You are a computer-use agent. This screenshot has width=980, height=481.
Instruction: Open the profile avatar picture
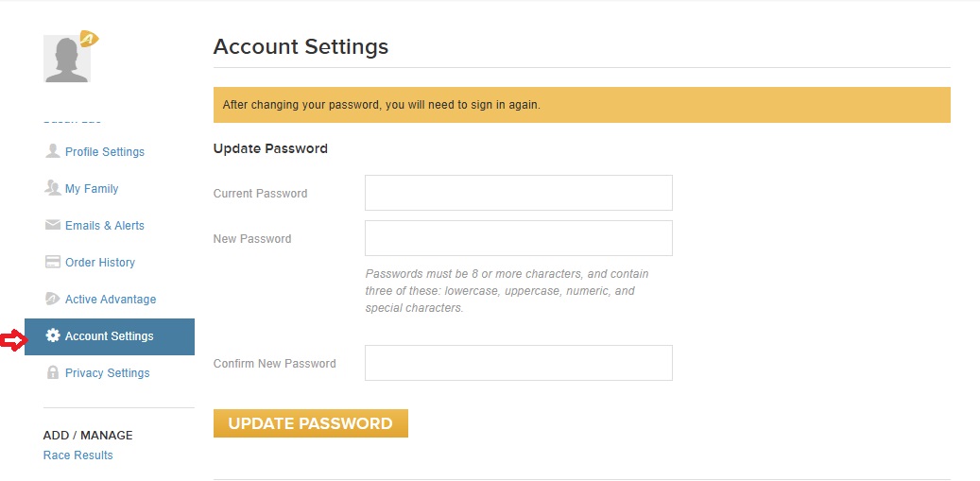click(x=67, y=59)
